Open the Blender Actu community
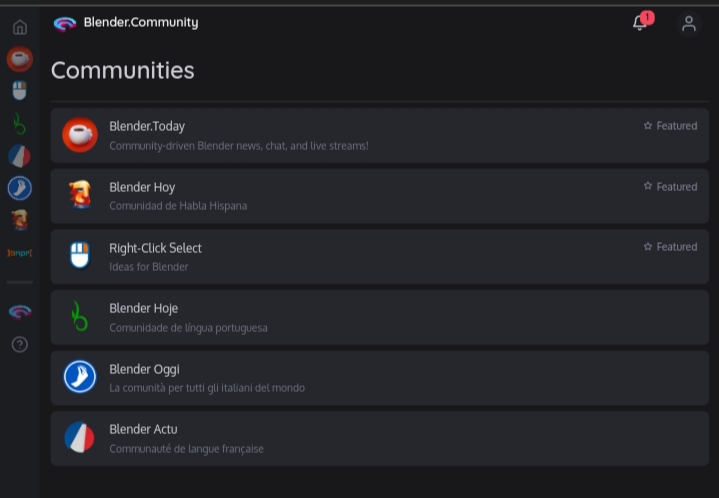Image resolution: width=719 pixels, height=498 pixels. click(380, 438)
